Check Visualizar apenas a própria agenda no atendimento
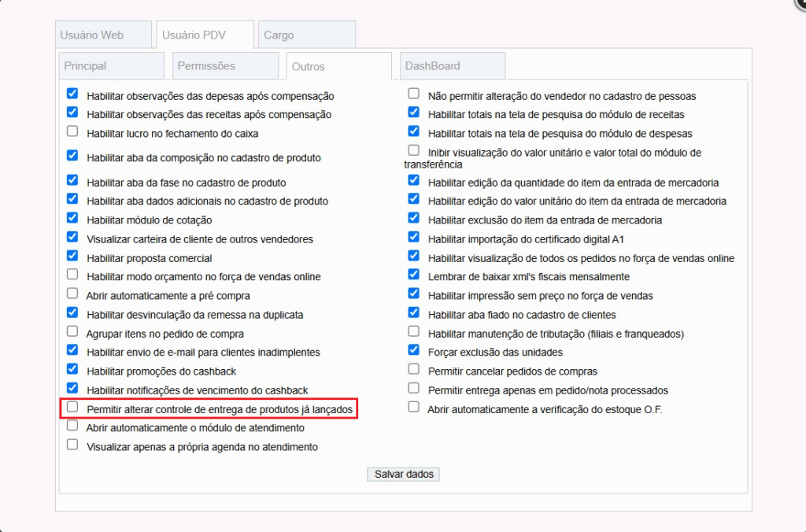The image size is (806, 532). tap(72, 444)
